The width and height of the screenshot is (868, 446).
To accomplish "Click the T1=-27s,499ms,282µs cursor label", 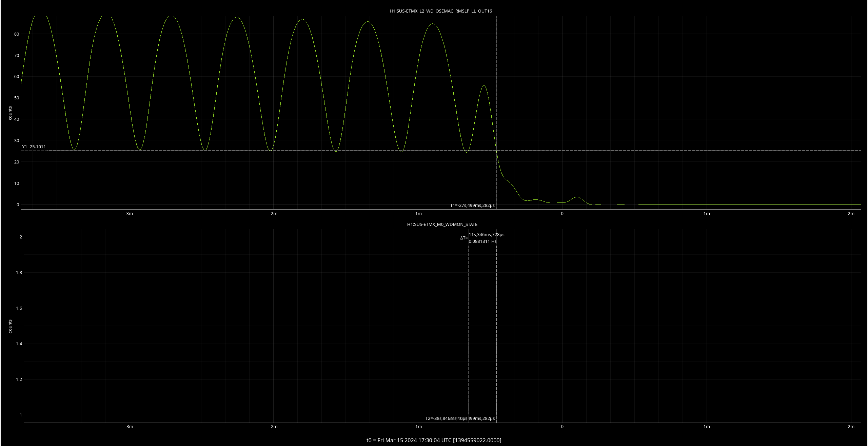I will tap(472, 205).
